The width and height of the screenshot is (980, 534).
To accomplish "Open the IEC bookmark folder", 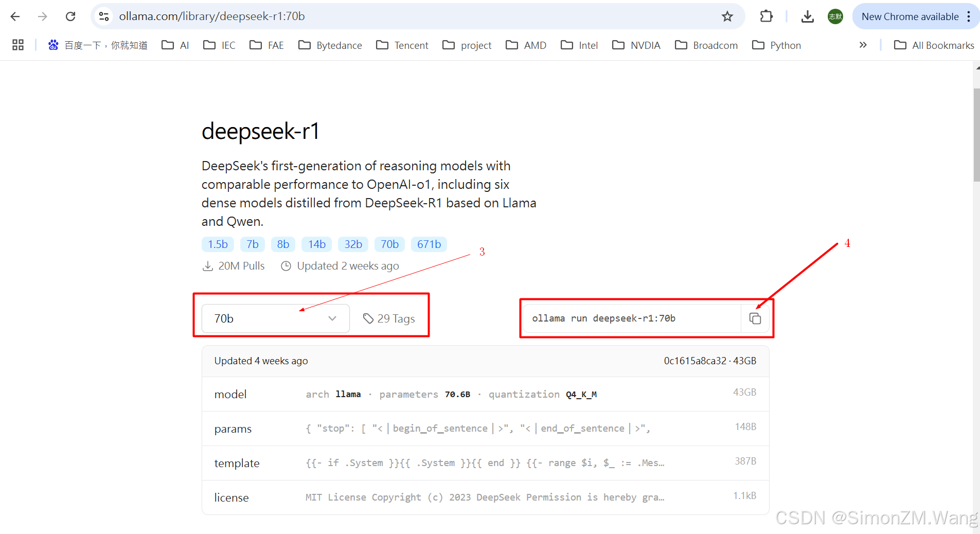I will coord(220,45).
